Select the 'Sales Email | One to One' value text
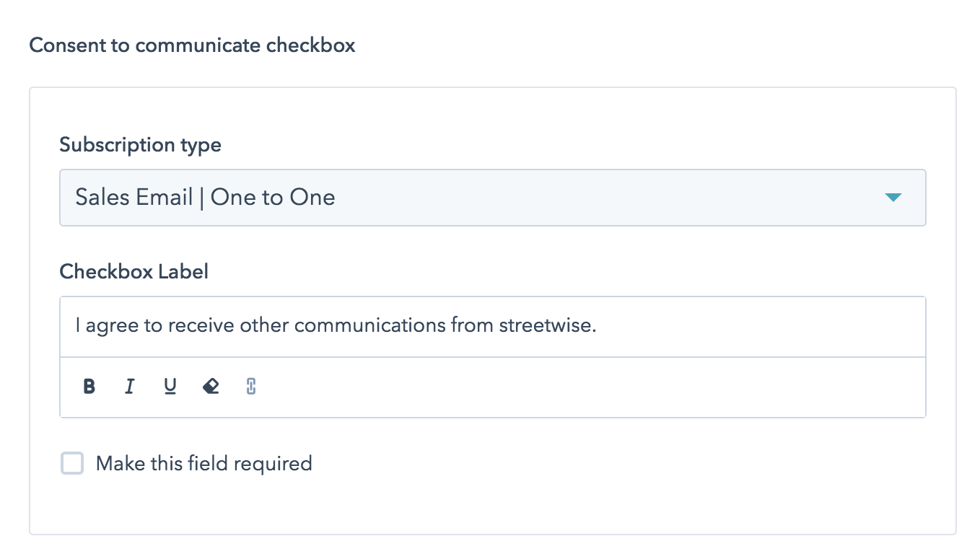This screenshot has width=980, height=554. point(205,198)
